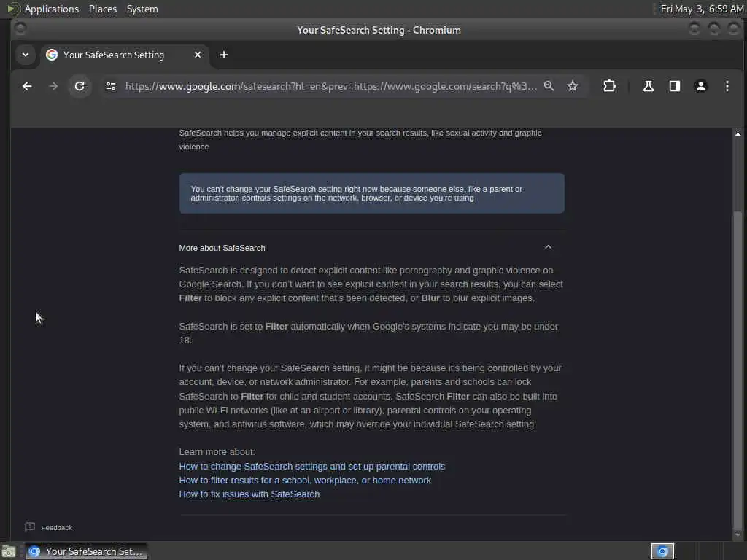
Task: Click the address bar URL field
Action: click(331, 86)
